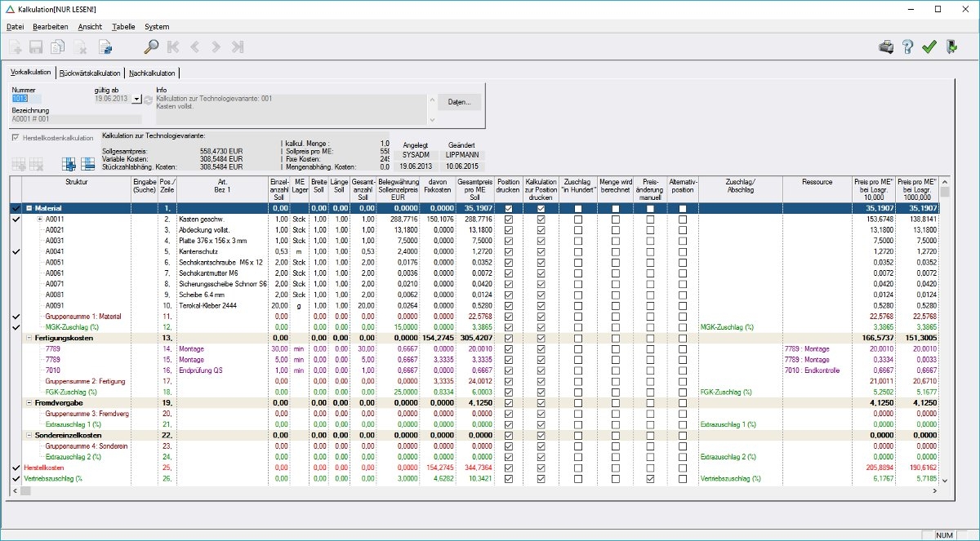Viewport: 980px width, 541px height.
Task: Click the document refresh icon in the toolbar
Action: pos(105,47)
